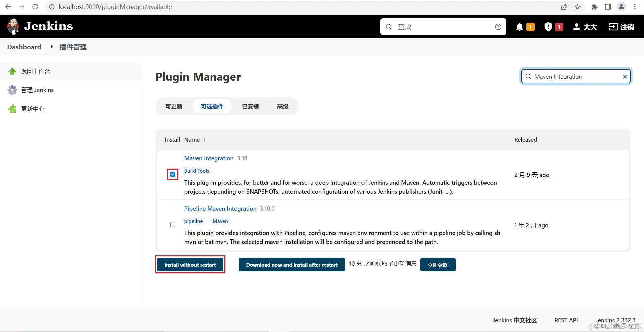Click the puzzle icon for 更新中心
Viewport: 644px width, 332px height.
tap(12, 109)
